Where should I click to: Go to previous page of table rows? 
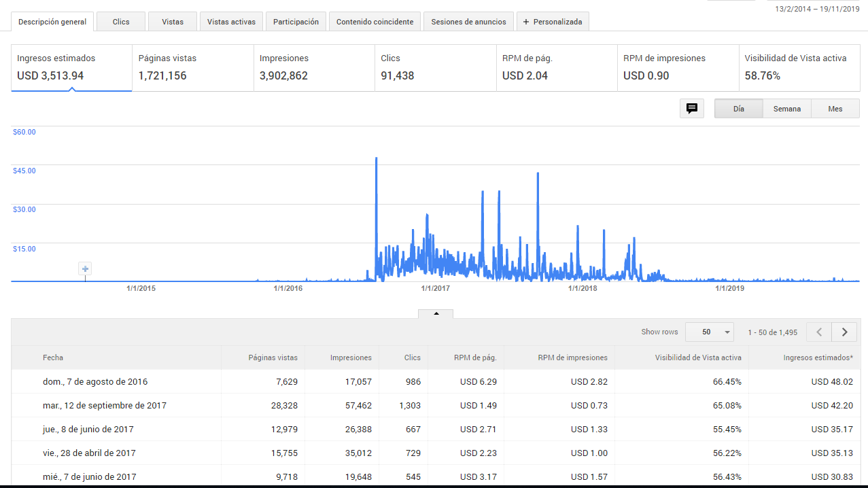[x=819, y=332]
